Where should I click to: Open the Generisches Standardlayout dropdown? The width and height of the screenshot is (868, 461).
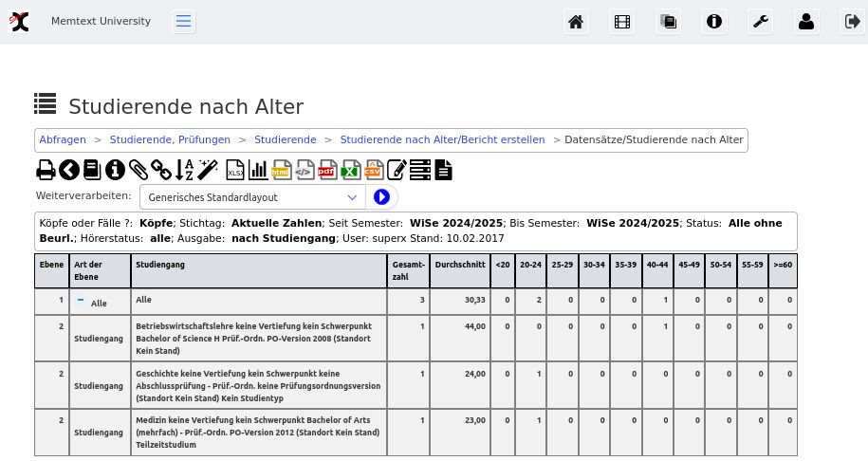252,196
